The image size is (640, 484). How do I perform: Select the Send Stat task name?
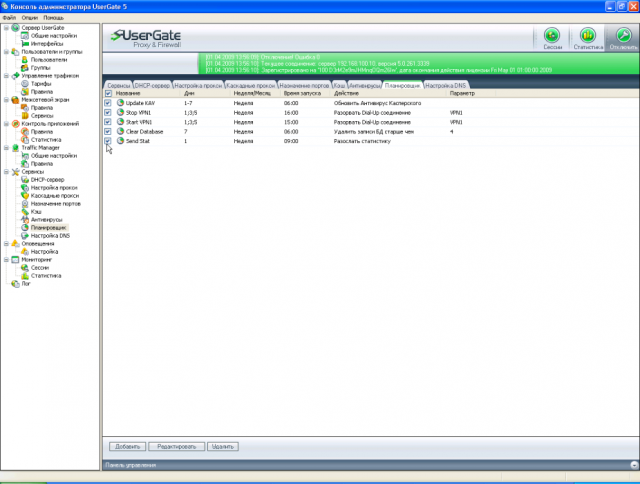tap(138, 141)
